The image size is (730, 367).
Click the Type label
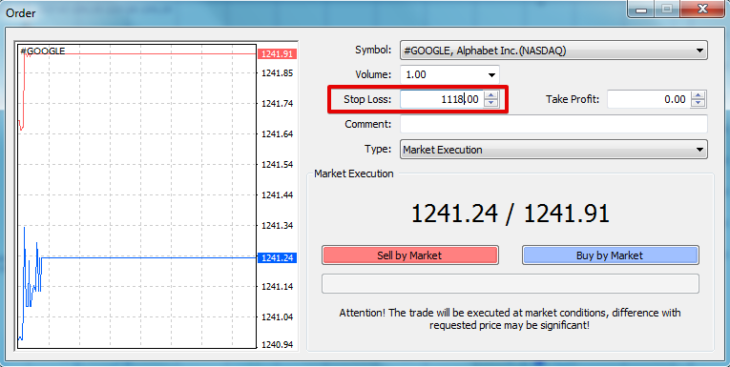click(x=378, y=149)
